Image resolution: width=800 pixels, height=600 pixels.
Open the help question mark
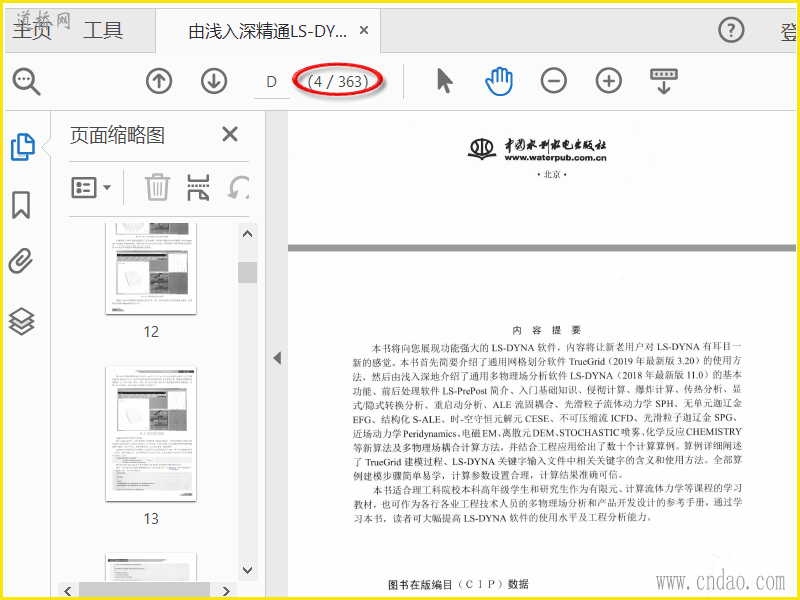click(731, 30)
